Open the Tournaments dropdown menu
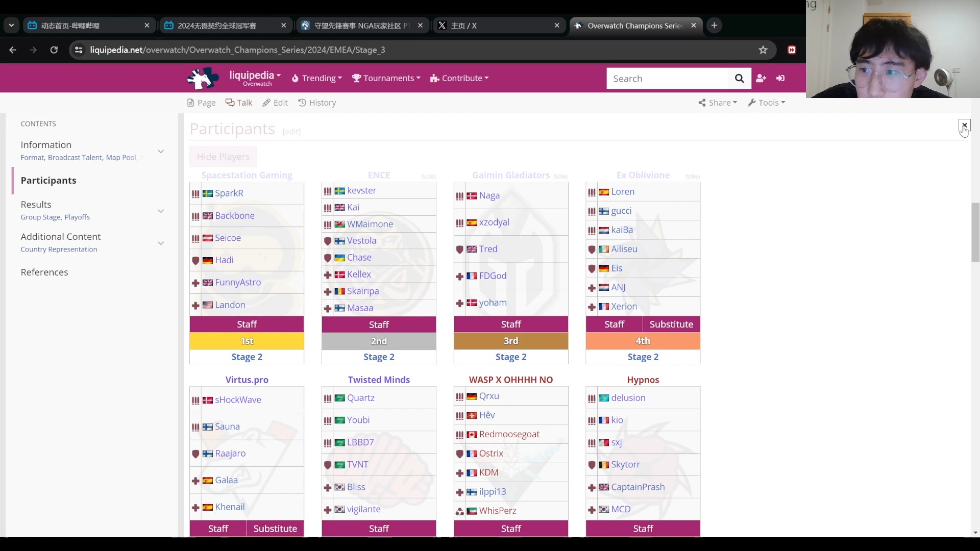Image resolution: width=980 pixels, height=551 pixels. 386,78
